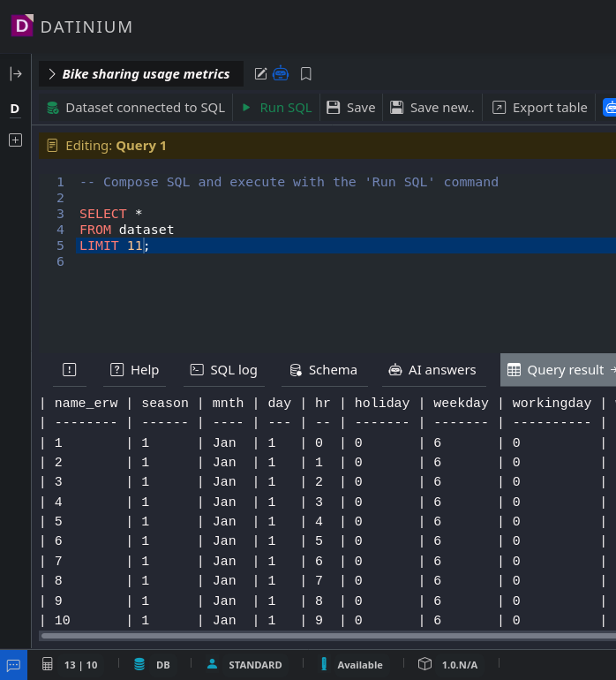
Task: Open the AI robot assistant icon
Action: [281, 74]
